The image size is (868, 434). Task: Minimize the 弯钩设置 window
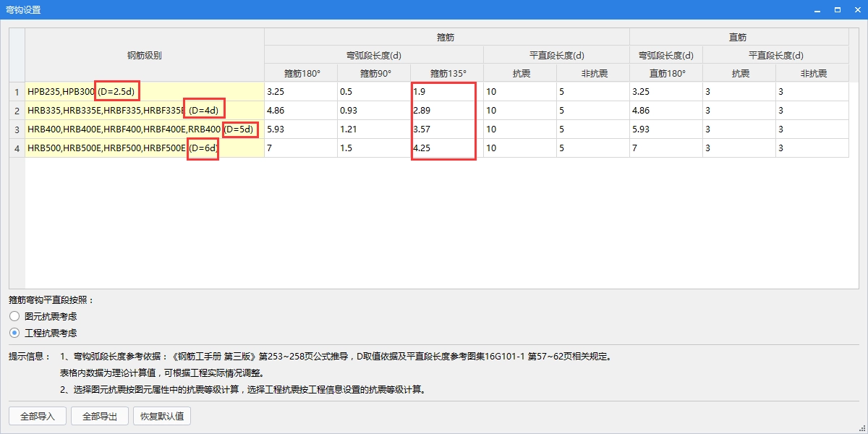pos(817,9)
